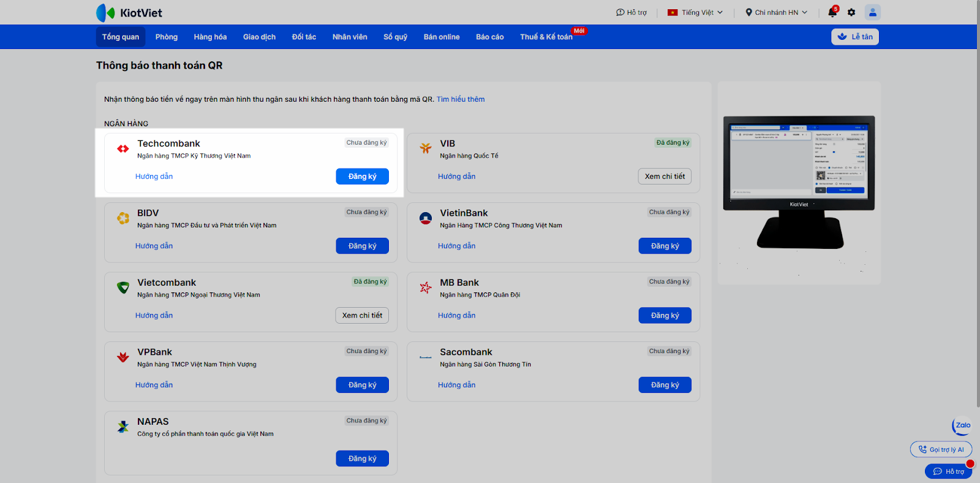Click the MB Bank logo icon
This screenshot has width=980, height=483.
pos(426,287)
